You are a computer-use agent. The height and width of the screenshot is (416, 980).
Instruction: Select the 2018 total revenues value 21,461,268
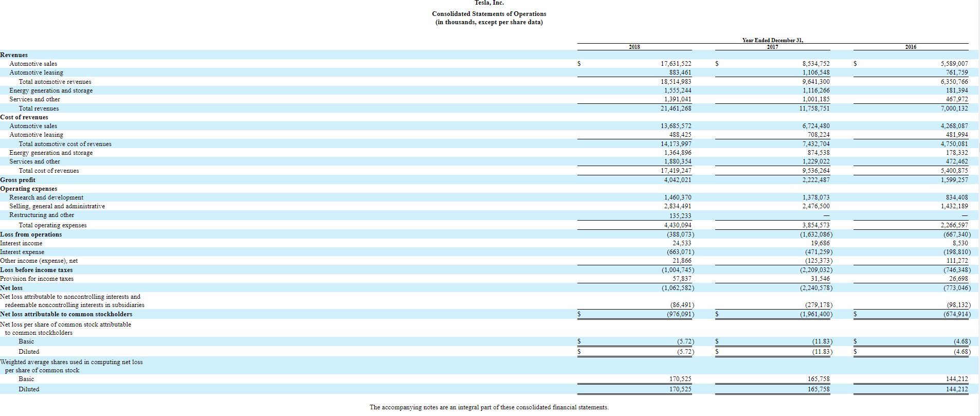pos(676,108)
